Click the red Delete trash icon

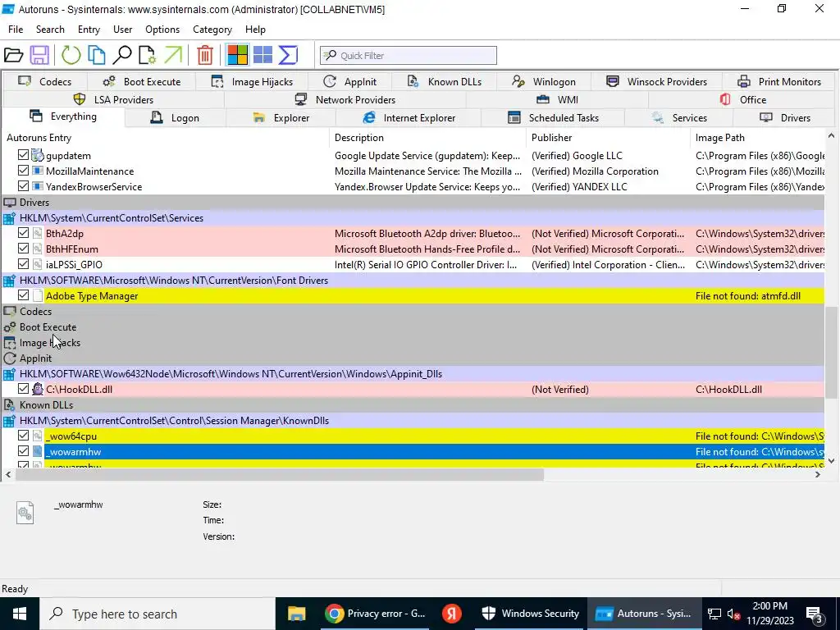pyautogui.click(x=205, y=55)
